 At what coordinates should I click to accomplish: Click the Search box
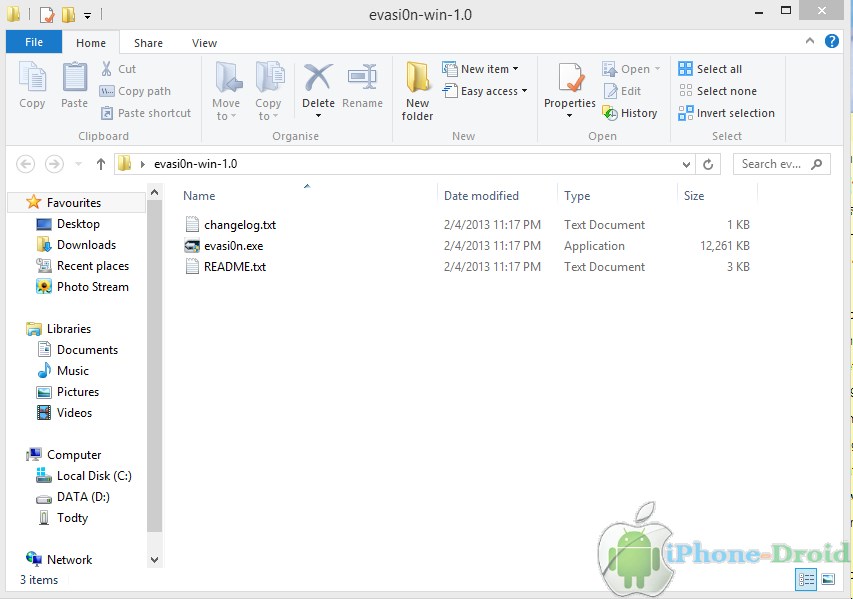(782, 164)
